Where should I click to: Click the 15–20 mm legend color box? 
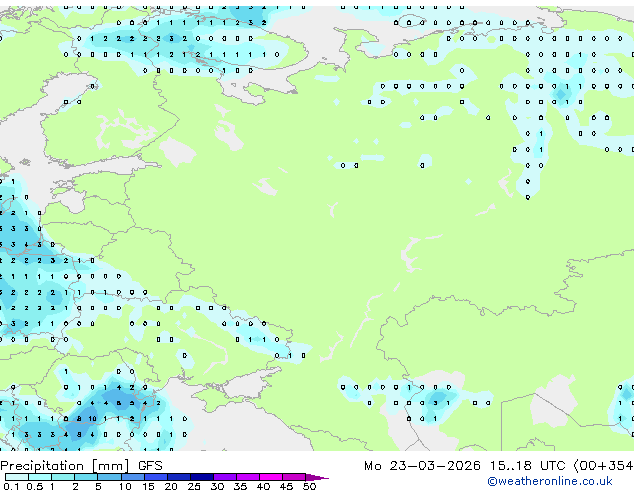[155, 477]
